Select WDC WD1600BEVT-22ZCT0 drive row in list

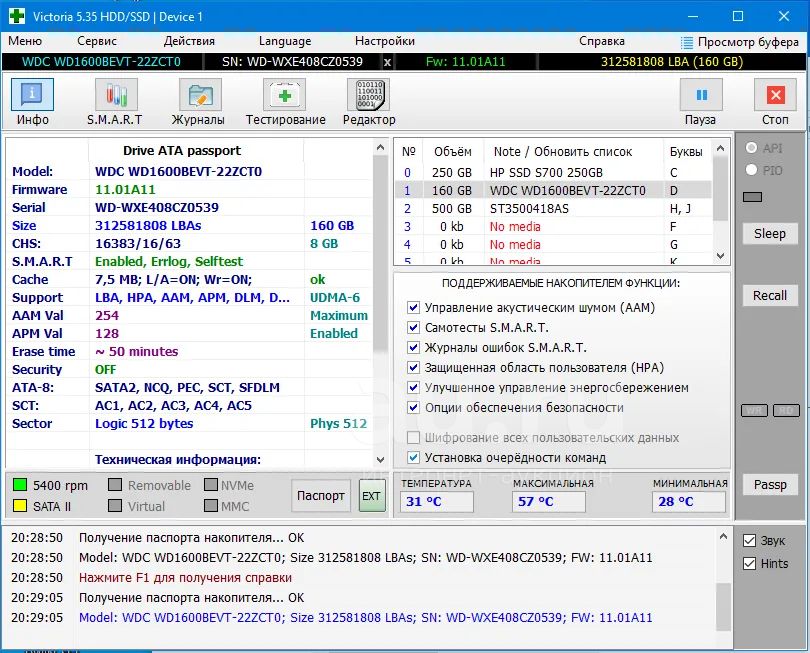[x=554, y=191]
